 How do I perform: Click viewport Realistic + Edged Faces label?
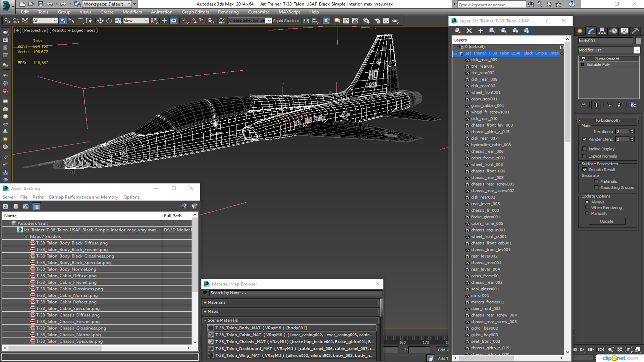74,30
